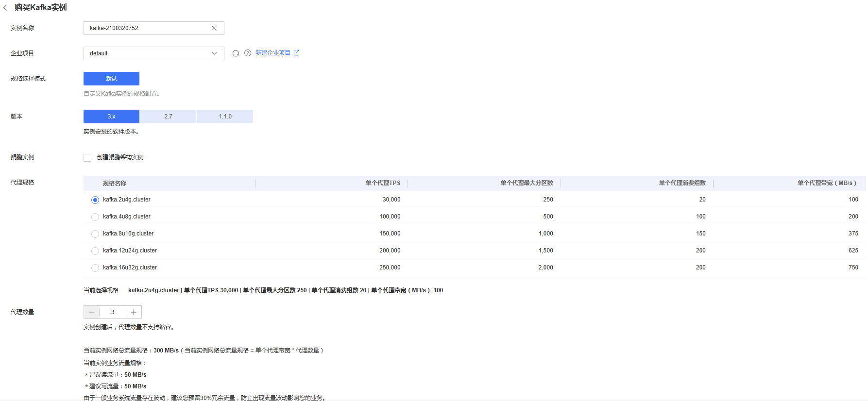Select the kafka.8u16g.cluster radio button
The image size is (868, 401).
(95, 234)
